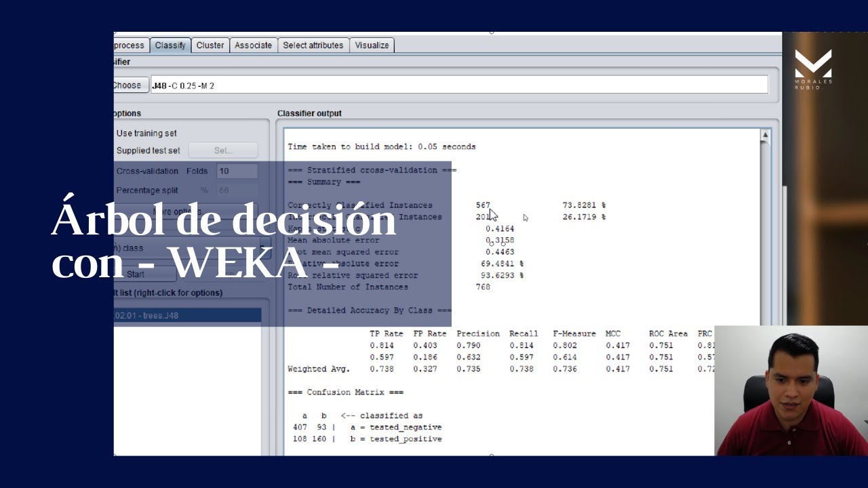
Task: Click the J48 -C 0.25 -M 2 classifier field
Action: (x=459, y=85)
